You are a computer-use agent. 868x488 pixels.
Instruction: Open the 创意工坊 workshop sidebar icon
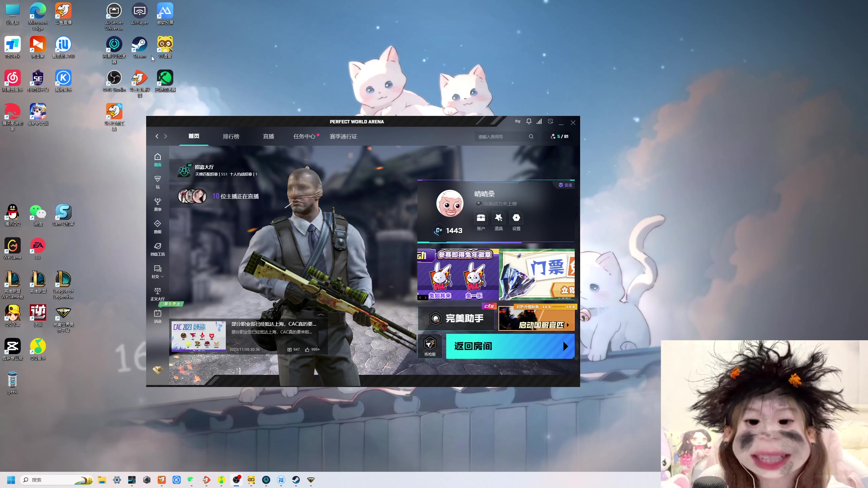pos(157,249)
